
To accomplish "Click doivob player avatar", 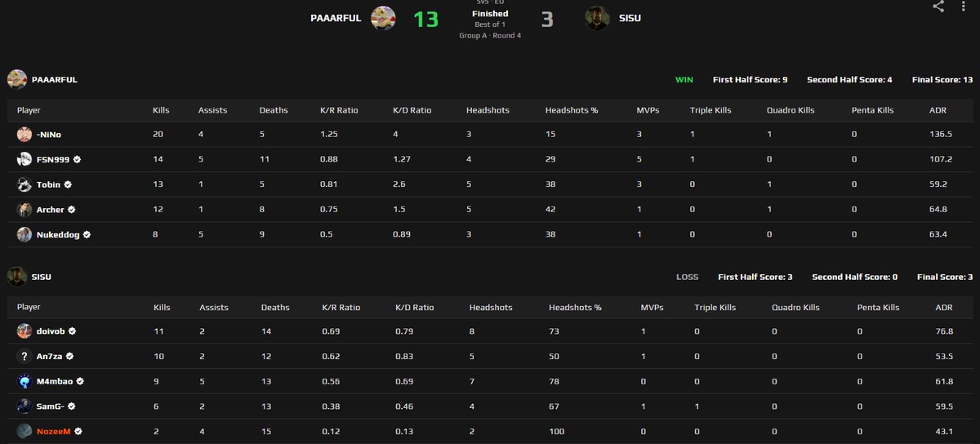I will coord(24,331).
